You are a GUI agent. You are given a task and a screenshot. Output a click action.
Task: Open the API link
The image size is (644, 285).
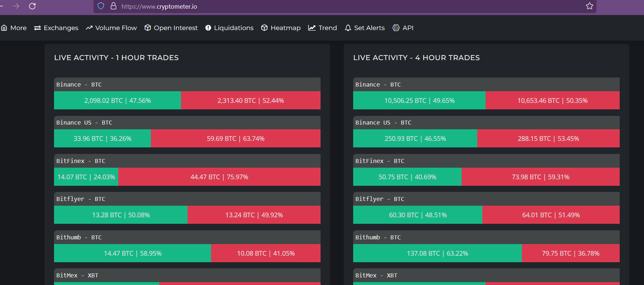tap(403, 28)
